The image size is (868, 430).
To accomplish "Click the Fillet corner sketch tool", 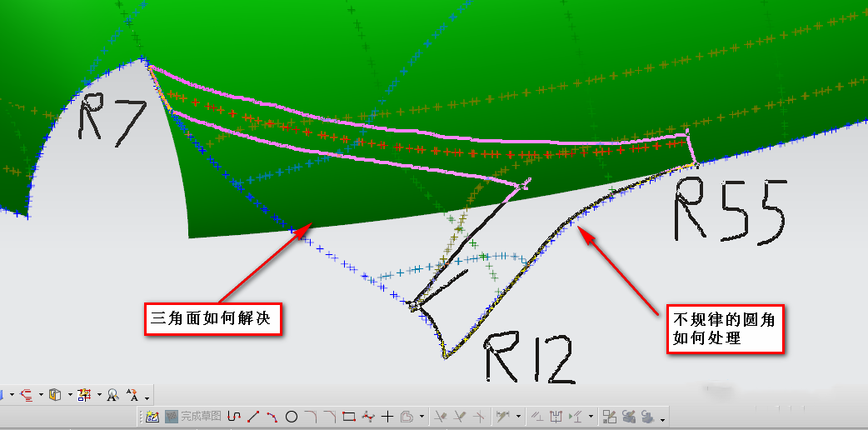I will pos(311,416).
